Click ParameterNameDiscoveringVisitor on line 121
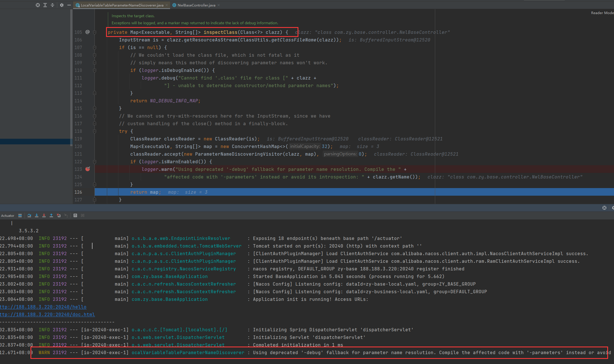This screenshot has height=364, width=614. [x=239, y=154]
